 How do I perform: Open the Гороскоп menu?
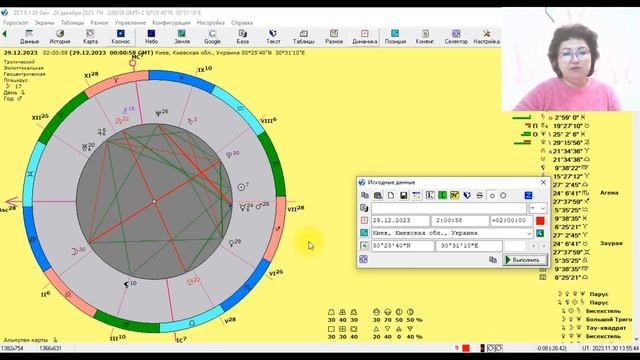tap(16, 23)
